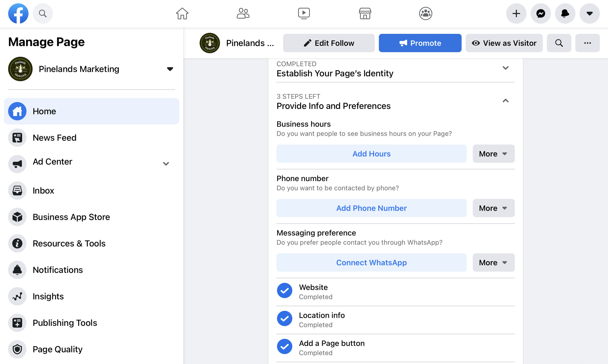Open the notifications bell in top bar
Screen dimensions: 608x364
point(565,13)
